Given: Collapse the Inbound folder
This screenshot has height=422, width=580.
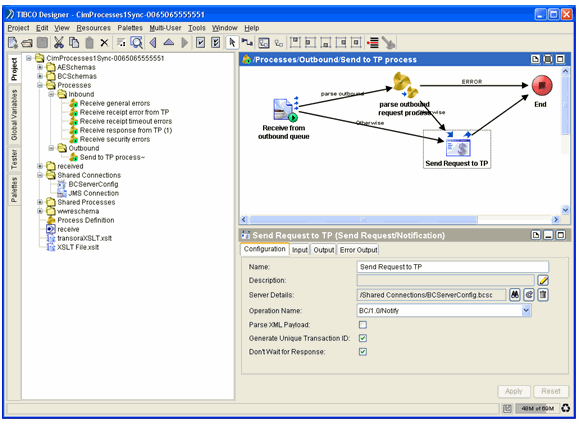Looking at the screenshot, I should point(51,94).
